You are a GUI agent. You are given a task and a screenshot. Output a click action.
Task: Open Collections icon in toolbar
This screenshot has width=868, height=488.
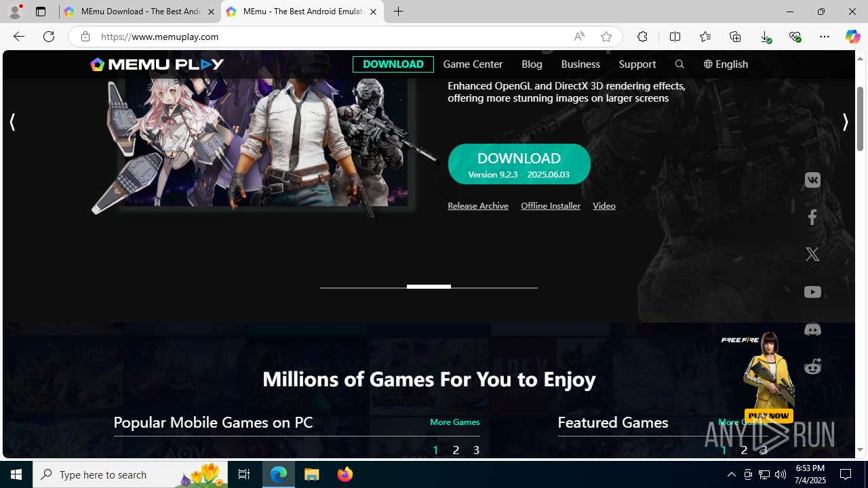[x=735, y=37]
